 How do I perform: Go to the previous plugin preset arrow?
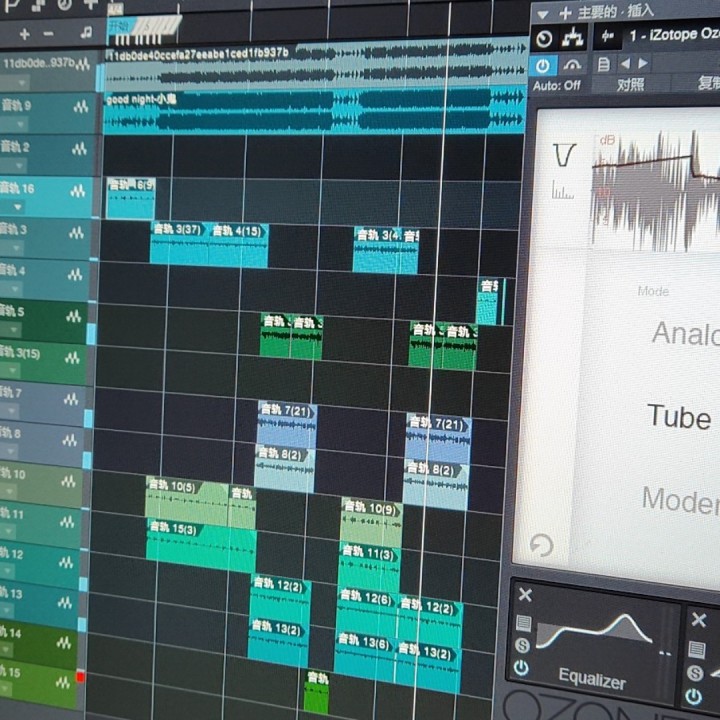[624, 64]
